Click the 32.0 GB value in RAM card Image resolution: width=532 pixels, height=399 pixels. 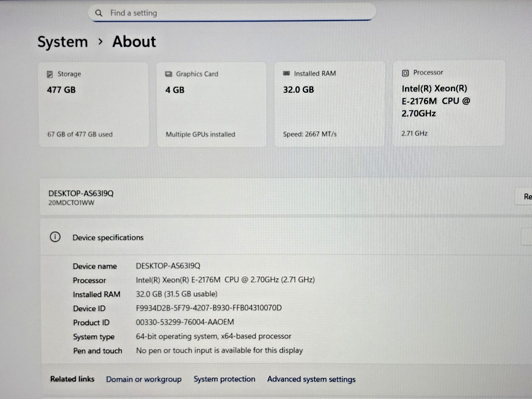point(298,89)
